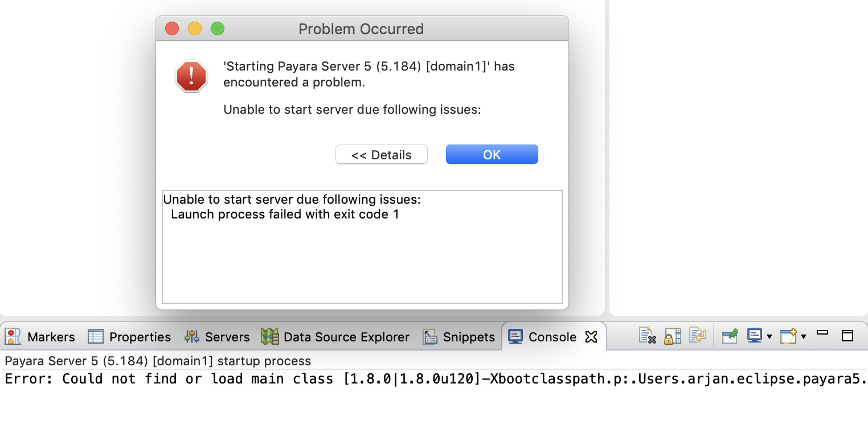
Task: Open the Display Selected Console dropdown arrow
Action: (769, 336)
